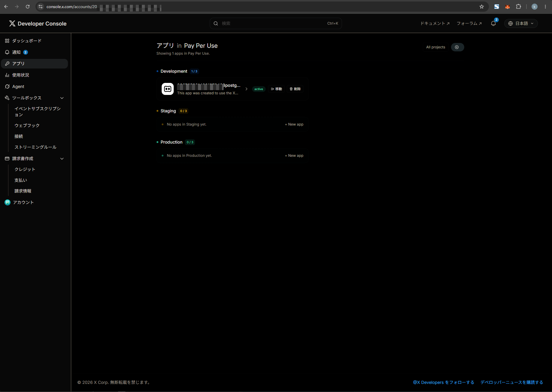552x392 pixels.
Task: Open the Chrome profile avatar
Action: (x=534, y=7)
